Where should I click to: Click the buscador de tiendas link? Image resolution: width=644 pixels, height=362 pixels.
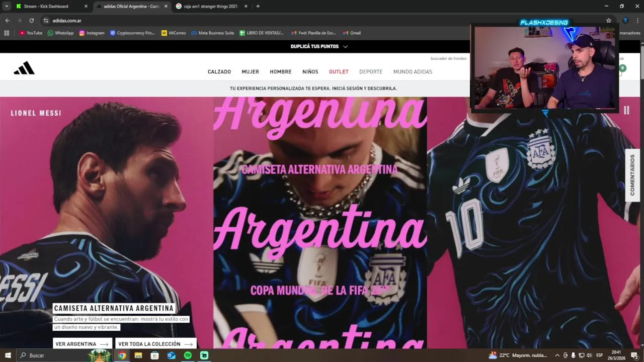(448, 58)
